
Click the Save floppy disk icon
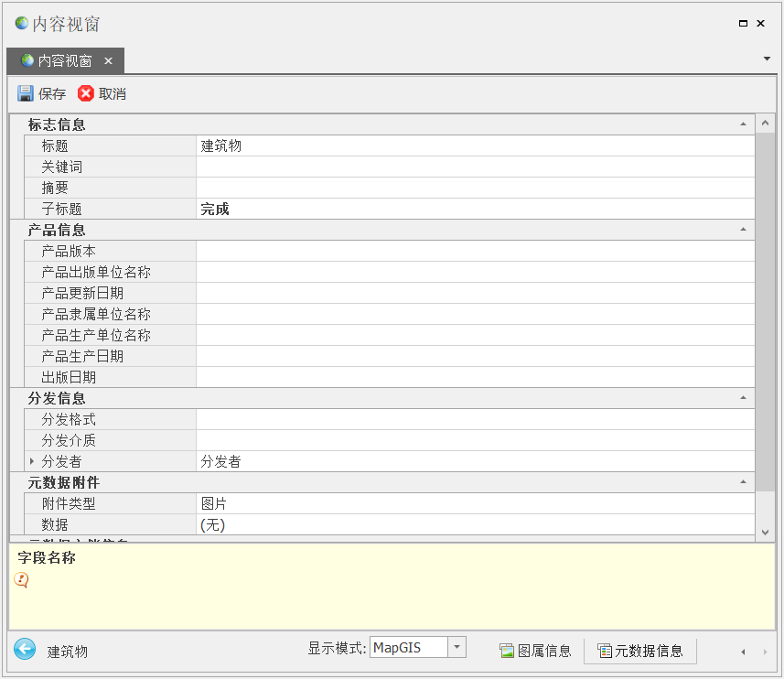[x=26, y=93]
